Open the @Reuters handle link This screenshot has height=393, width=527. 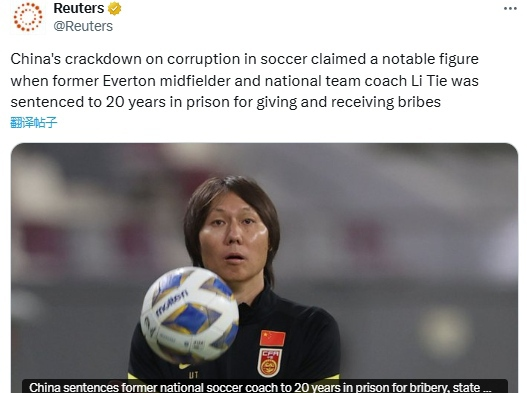click(83, 26)
